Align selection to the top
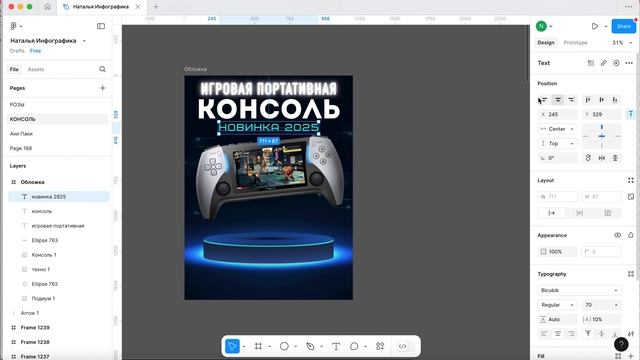 tap(588, 100)
